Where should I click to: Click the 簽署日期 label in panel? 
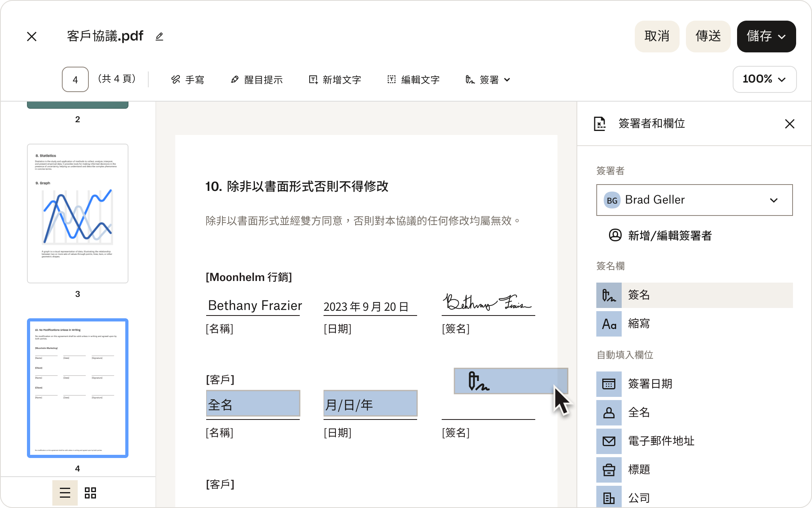(x=650, y=384)
